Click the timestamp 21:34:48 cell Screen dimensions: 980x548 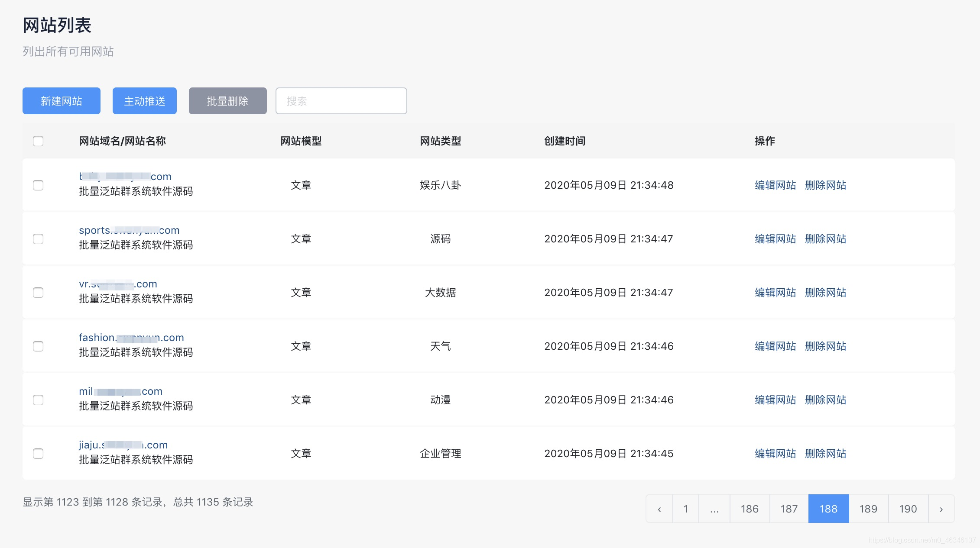click(x=609, y=185)
